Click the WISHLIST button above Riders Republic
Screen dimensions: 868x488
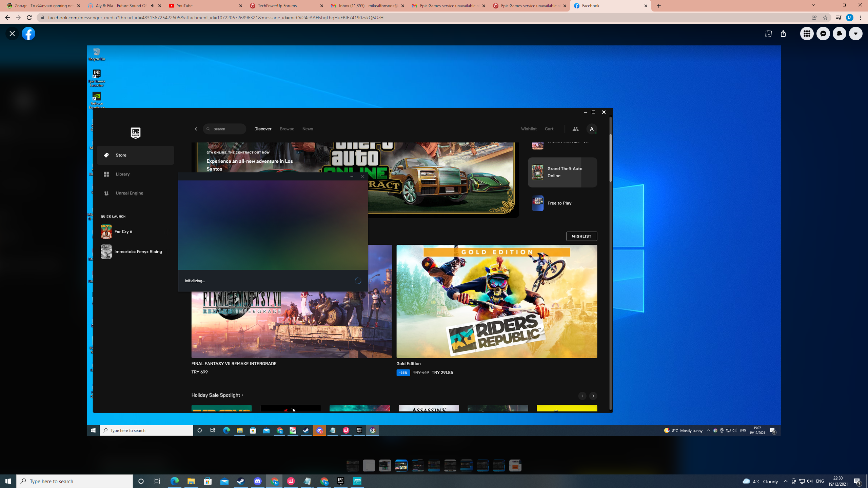pos(581,236)
